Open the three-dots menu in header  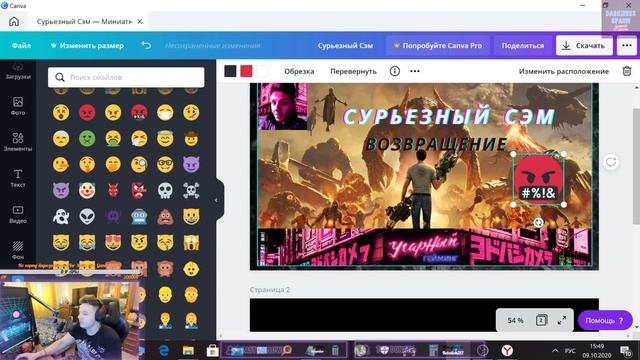[627, 45]
